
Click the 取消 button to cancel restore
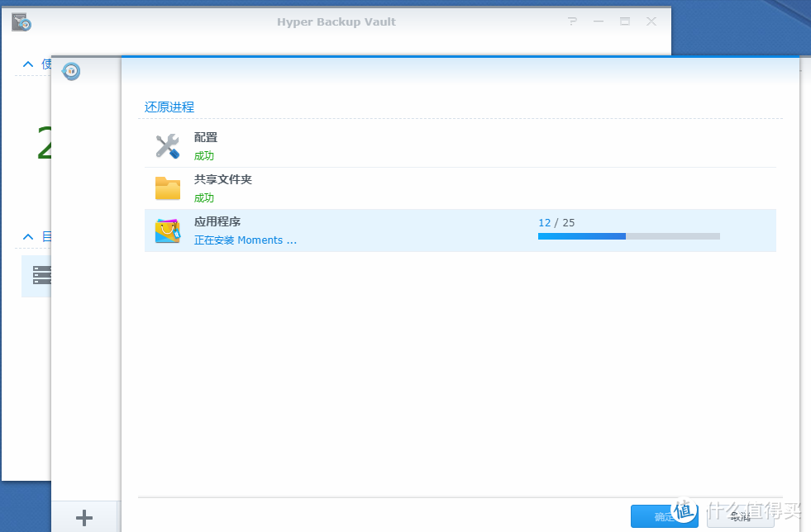tap(740, 516)
